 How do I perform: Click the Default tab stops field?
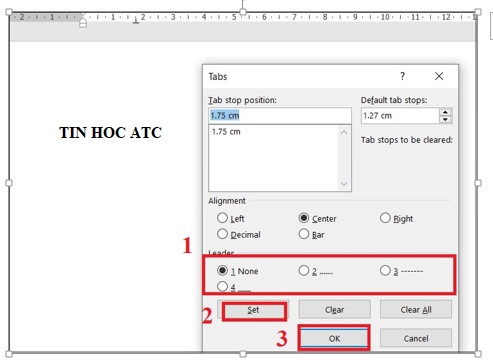tap(400, 116)
